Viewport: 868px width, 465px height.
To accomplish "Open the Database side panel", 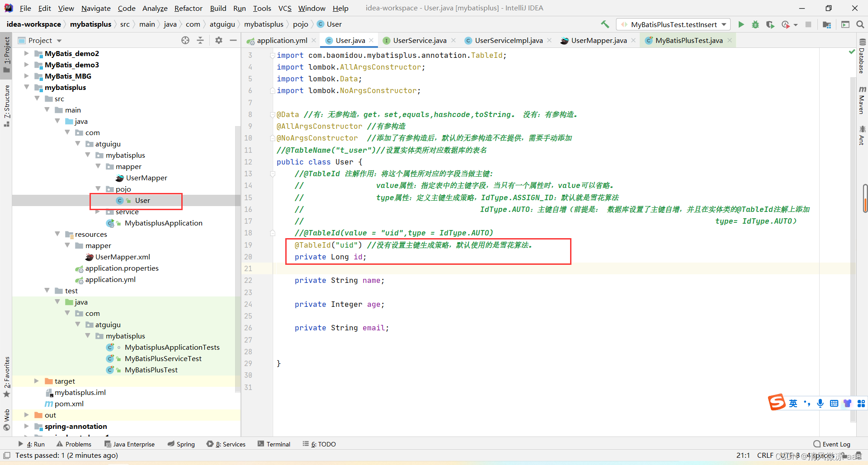I will pyautogui.click(x=862, y=56).
